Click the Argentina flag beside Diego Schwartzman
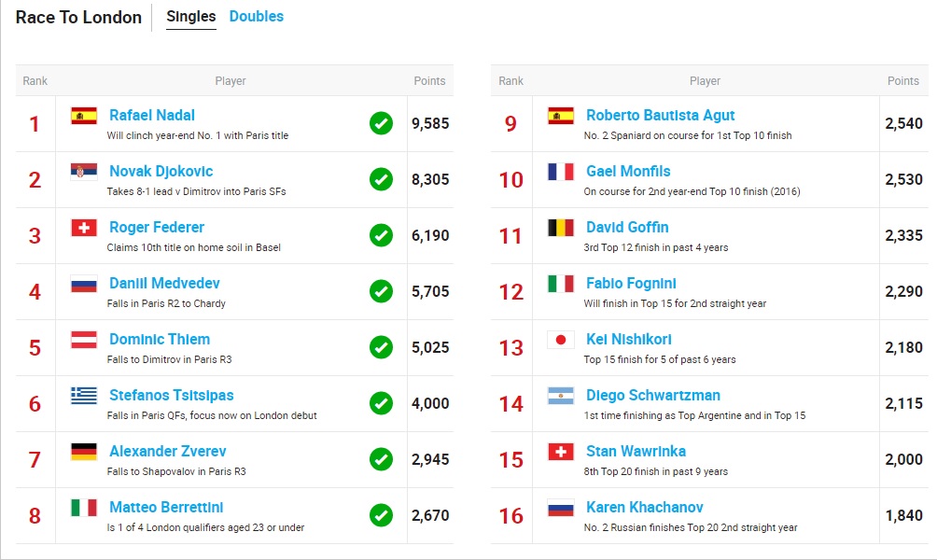The width and height of the screenshot is (937, 560). coord(561,395)
